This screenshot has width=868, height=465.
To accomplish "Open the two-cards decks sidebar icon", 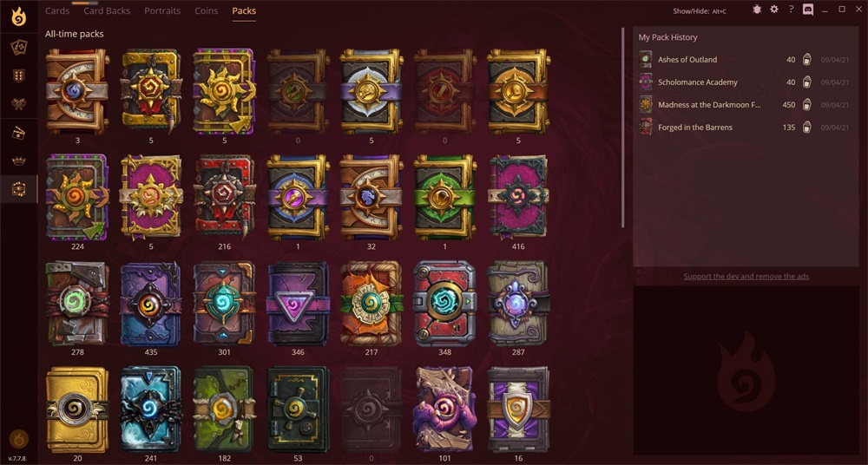I will point(19,48).
